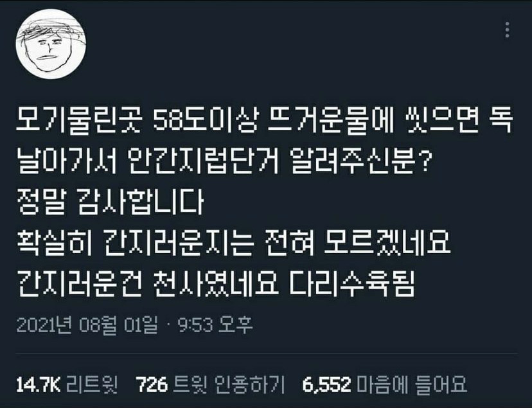Click the 리트윗 label text
The width and height of the screenshot is (532, 408).
pos(92,385)
